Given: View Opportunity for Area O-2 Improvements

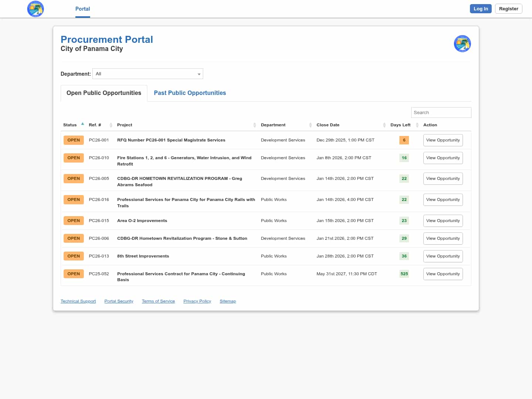Looking at the screenshot, I should 443,221.
